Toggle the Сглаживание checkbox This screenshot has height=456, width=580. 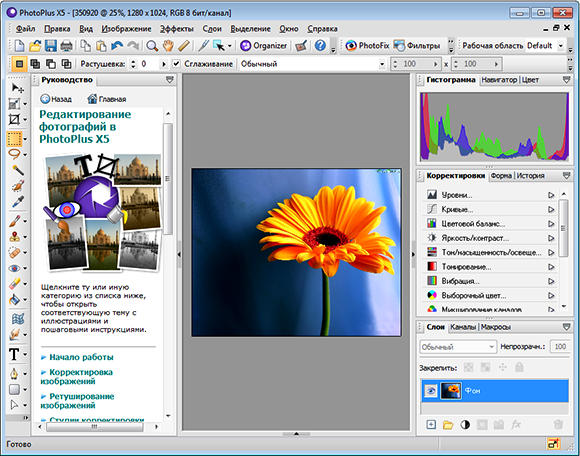[176, 64]
